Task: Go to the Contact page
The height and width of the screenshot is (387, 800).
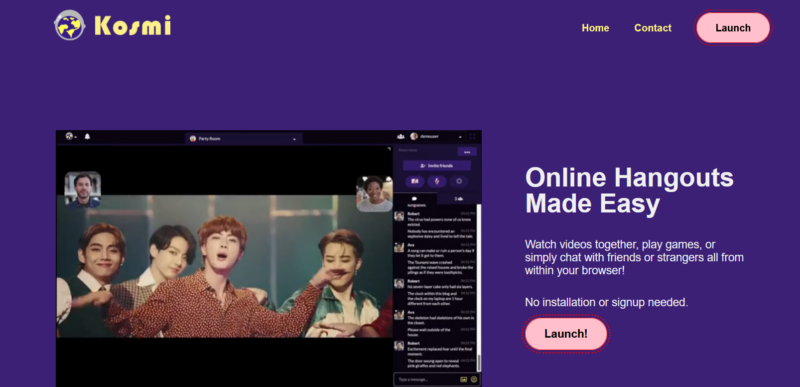Action: point(653,28)
